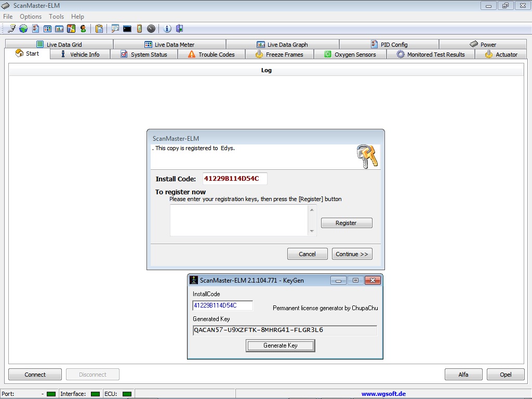The height and width of the screenshot is (399, 532).
Task: Click 'Permanent license generator by ChupaChu' text
Action: [x=325, y=308]
